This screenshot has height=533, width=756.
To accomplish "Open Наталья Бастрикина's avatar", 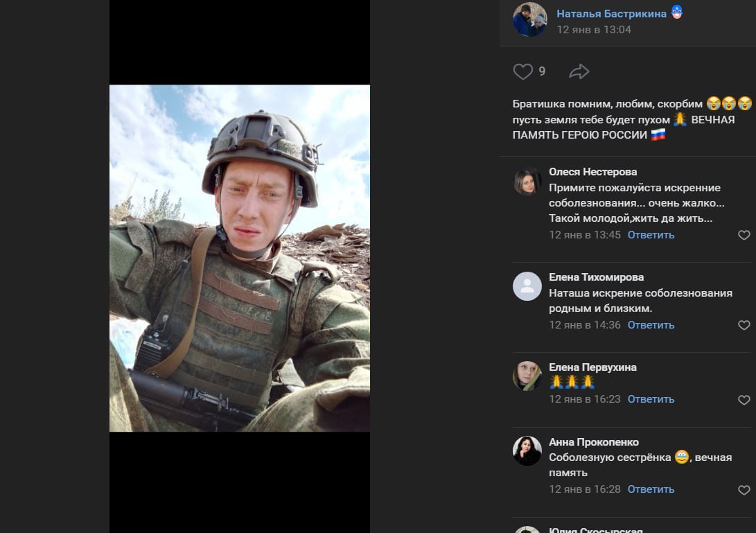I will tap(529, 20).
